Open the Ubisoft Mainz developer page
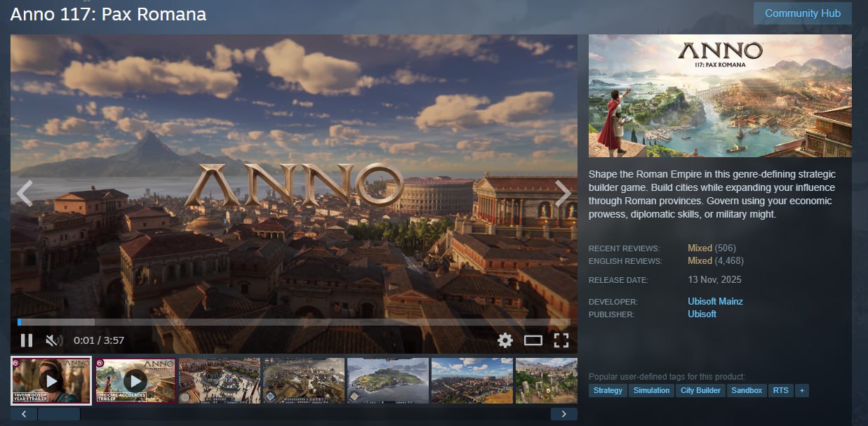Viewport: 868px width, 426px height. pos(715,301)
